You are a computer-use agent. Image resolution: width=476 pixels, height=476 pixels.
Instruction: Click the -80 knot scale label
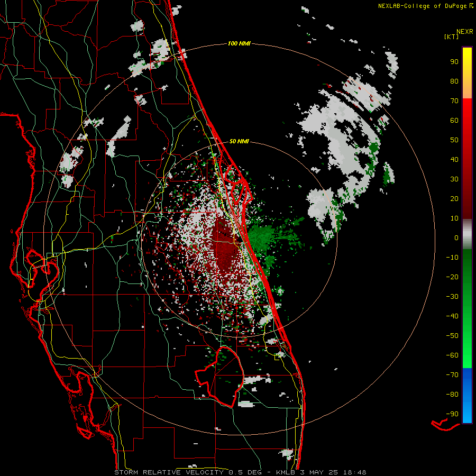[x=452, y=395]
